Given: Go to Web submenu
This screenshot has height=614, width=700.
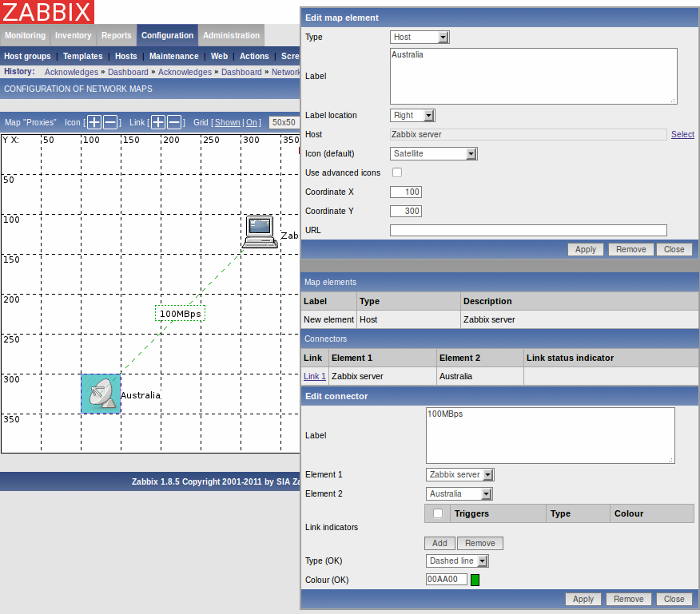Looking at the screenshot, I should [219, 56].
